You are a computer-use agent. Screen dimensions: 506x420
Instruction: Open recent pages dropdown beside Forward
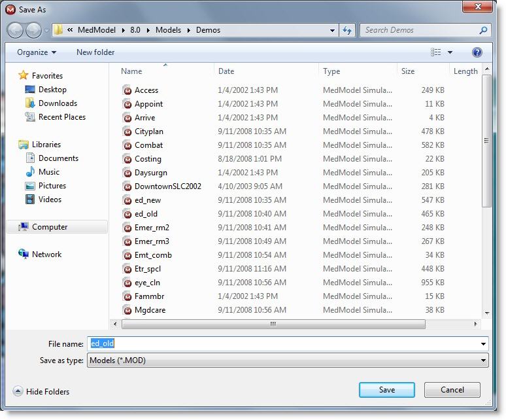tap(47, 30)
